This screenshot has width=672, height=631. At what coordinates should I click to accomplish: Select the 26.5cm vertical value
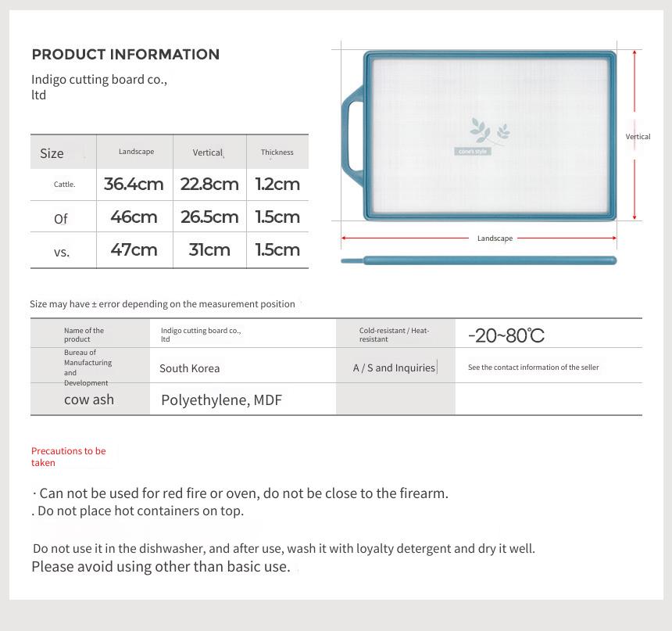point(209,217)
